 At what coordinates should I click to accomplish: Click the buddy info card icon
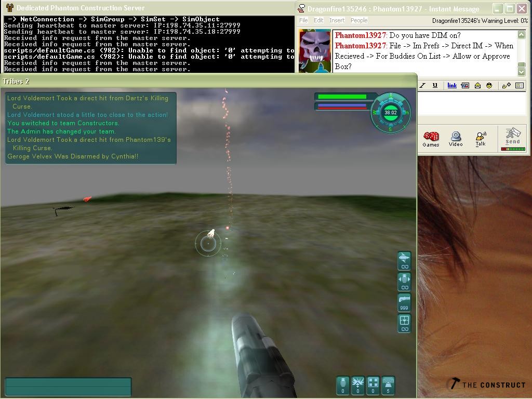click(520, 86)
